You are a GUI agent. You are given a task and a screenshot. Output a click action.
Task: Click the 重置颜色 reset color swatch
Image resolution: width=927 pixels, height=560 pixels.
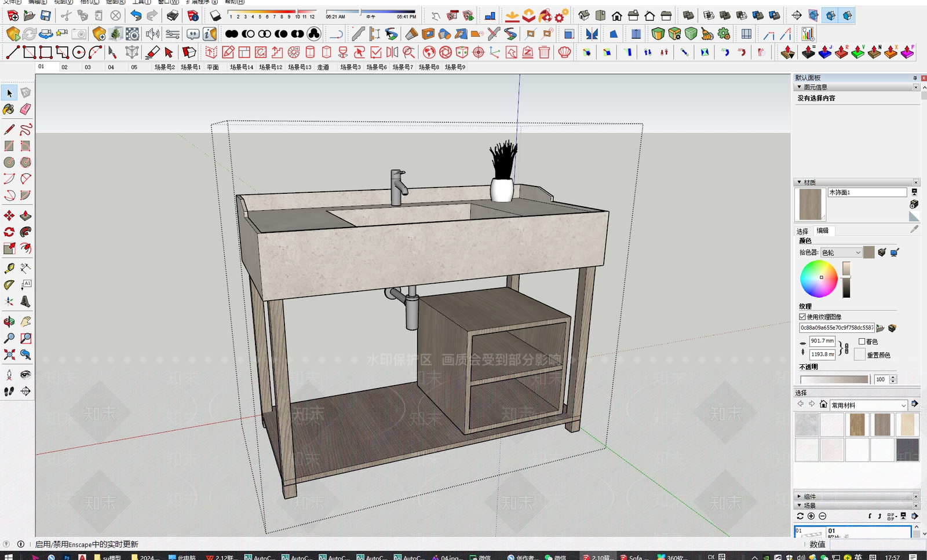860,354
